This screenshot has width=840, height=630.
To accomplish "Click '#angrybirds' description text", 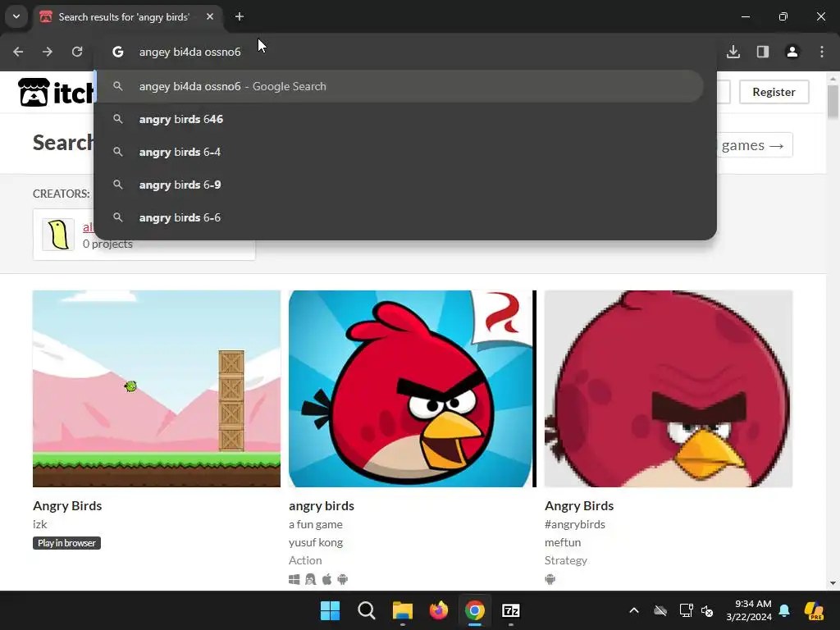I will pyautogui.click(x=575, y=524).
